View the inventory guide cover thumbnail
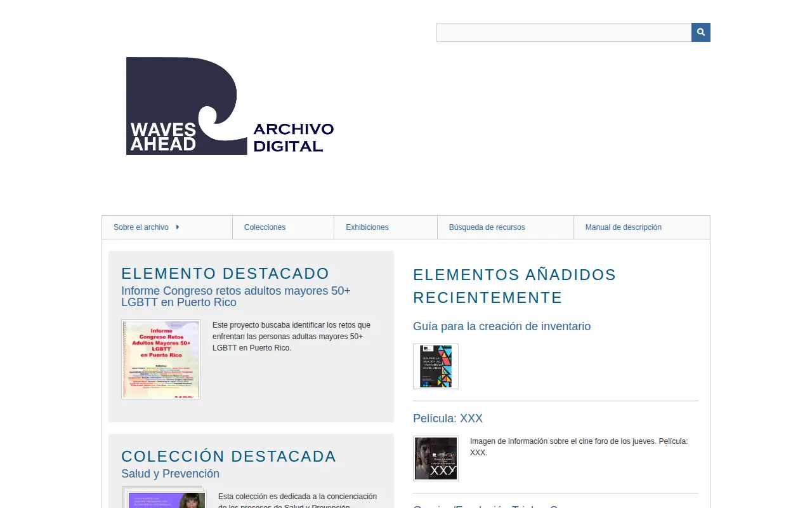Image resolution: width=812 pixels, height=508 pixels. click(x=436, y=366)
